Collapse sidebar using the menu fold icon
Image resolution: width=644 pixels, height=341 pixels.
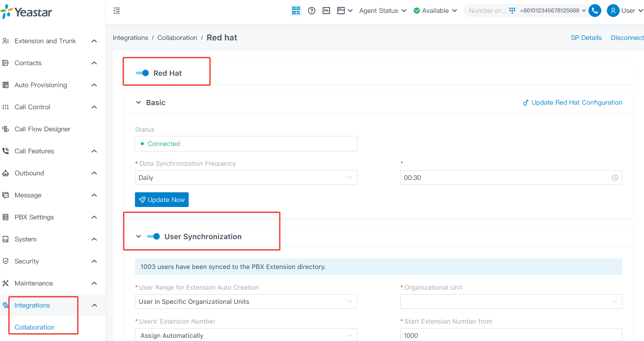coord(117,11)
